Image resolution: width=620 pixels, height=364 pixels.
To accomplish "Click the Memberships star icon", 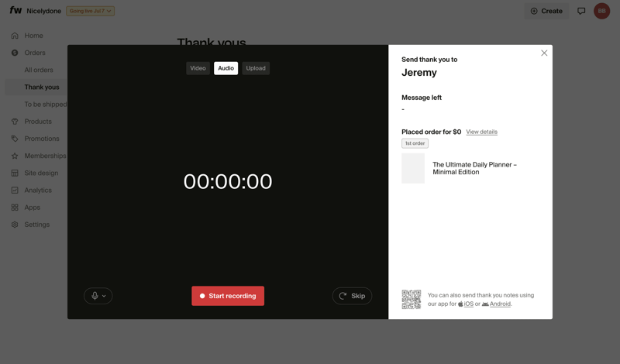I will (15, 156).
